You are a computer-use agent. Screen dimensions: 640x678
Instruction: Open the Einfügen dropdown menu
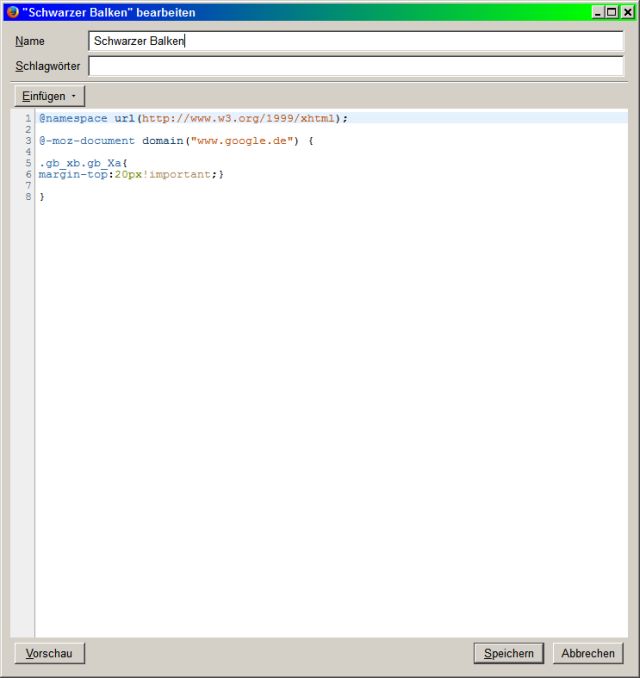[x=49, y=96]
